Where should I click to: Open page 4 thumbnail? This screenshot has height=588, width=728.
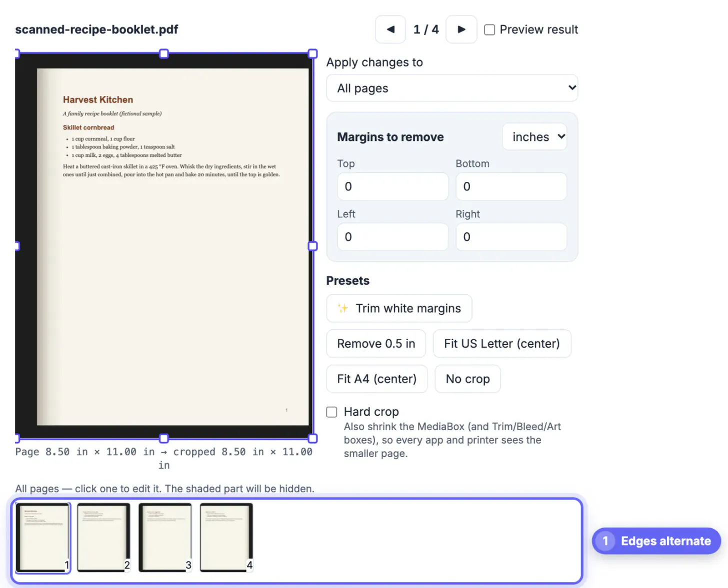point(227,538)
